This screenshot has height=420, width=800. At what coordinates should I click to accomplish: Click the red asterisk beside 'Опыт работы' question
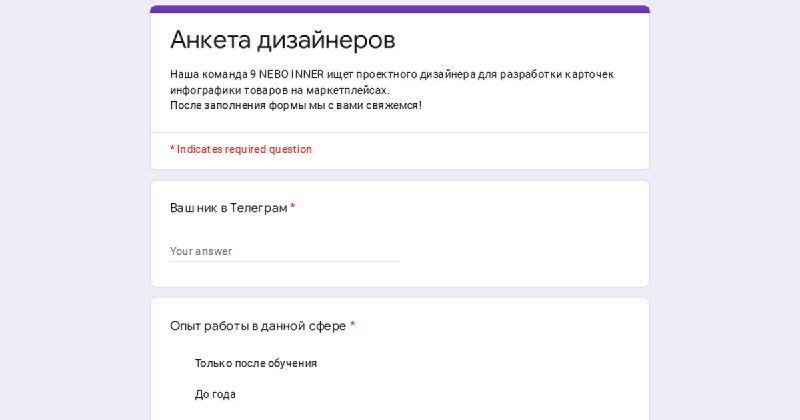(x=353, y=325)
